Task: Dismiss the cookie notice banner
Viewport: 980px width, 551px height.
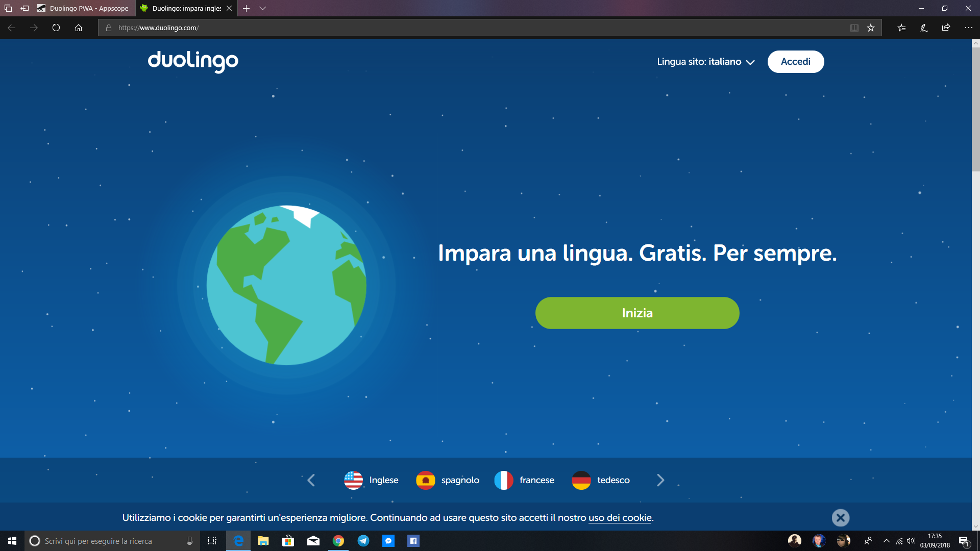Action: pos(841,518)
